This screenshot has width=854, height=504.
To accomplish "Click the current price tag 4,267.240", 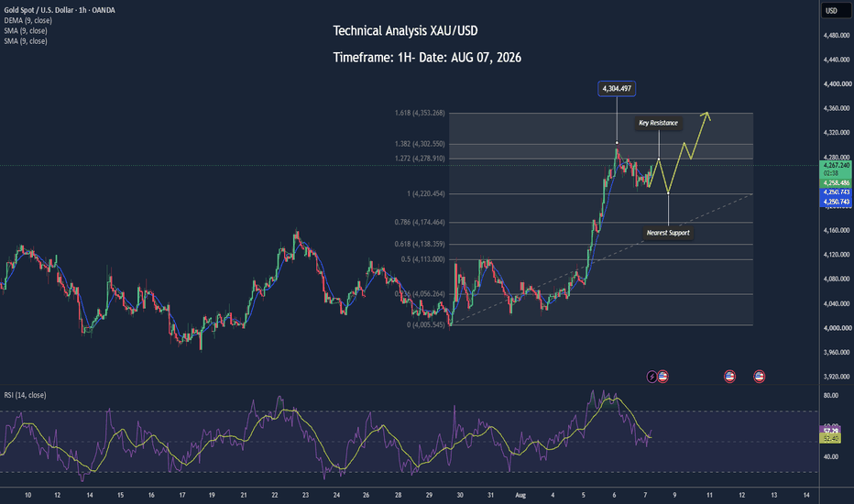I will pos(836,165).
